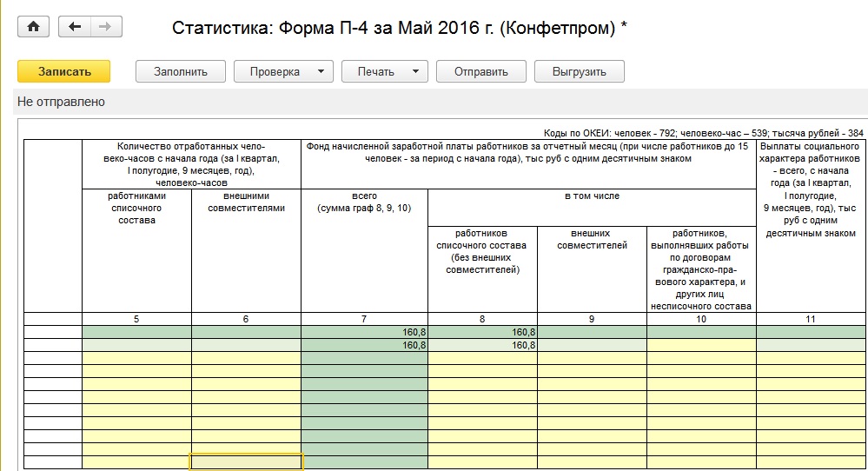Image resolution: width=868 pixels, height=471 pixels.
Task: Navigate forward with the right arrow
Action: tap(105, 27)
